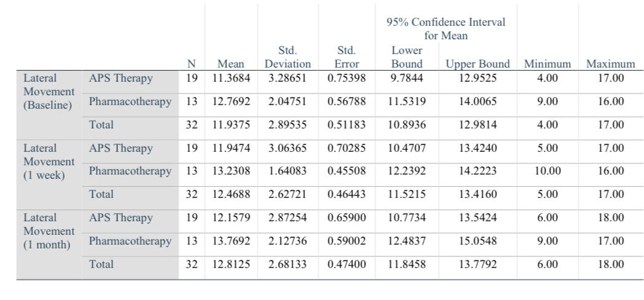The width and height of the screenshot is (644, 300).
Task: Click the Mean column header
Action: pos(231,64)
